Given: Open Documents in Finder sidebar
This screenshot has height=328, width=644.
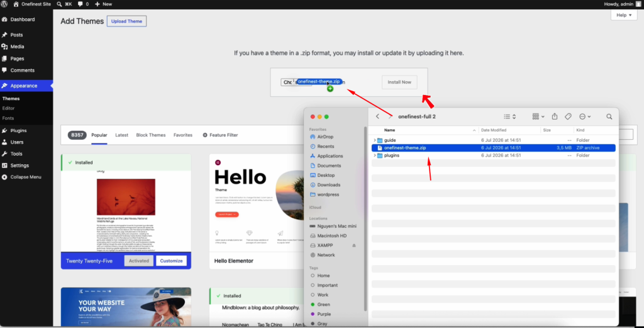Looking at the screenshot, I should point(325,166).
